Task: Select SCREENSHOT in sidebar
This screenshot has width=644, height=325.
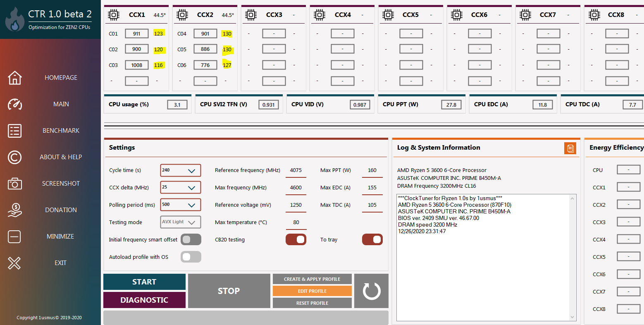Action: click(x=61, y=184)
